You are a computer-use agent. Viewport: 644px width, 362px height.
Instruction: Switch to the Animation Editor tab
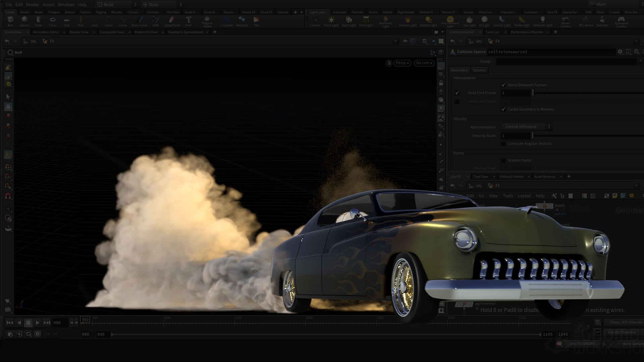click(46, 32)
